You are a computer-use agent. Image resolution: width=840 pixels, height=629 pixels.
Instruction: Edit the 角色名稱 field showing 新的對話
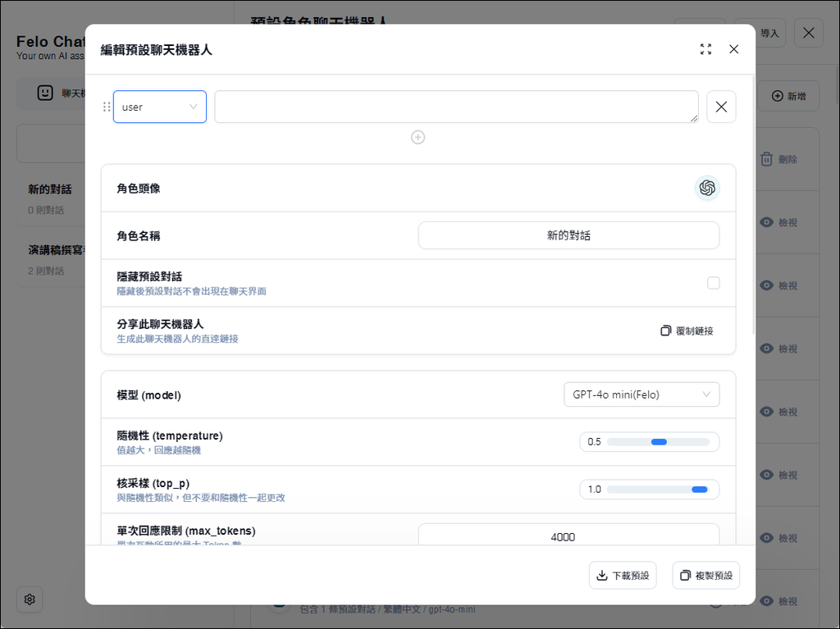point(568,235)
